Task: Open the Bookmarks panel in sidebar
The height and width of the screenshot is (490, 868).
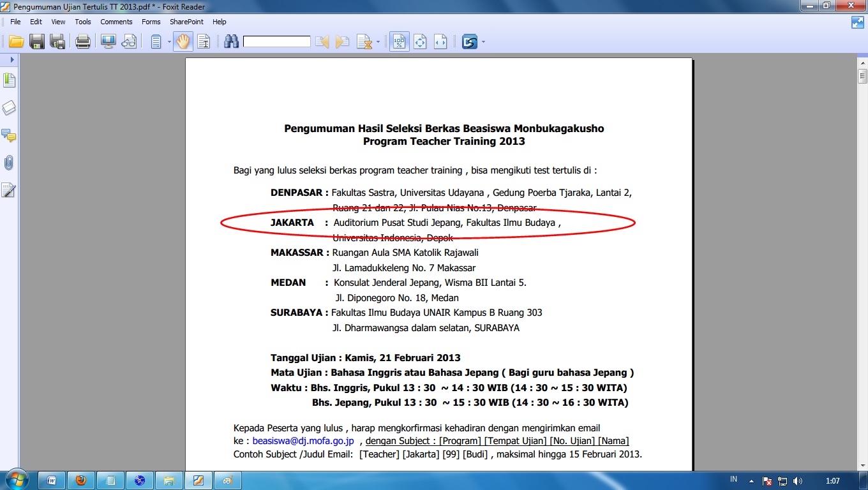Action: pyautogui.click(x=9, y=80)
